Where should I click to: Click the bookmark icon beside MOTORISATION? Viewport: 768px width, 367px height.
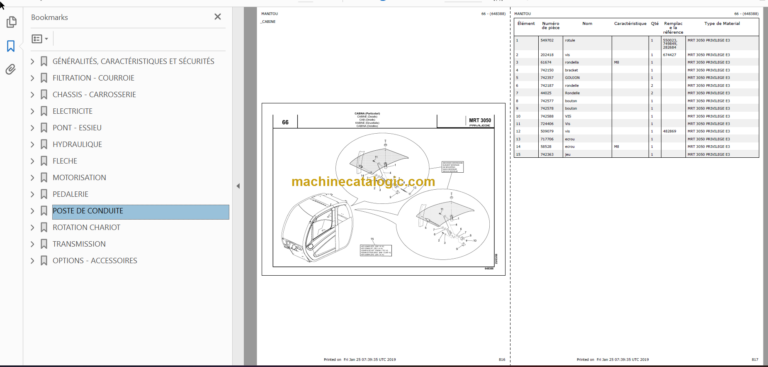coord(44,177)
